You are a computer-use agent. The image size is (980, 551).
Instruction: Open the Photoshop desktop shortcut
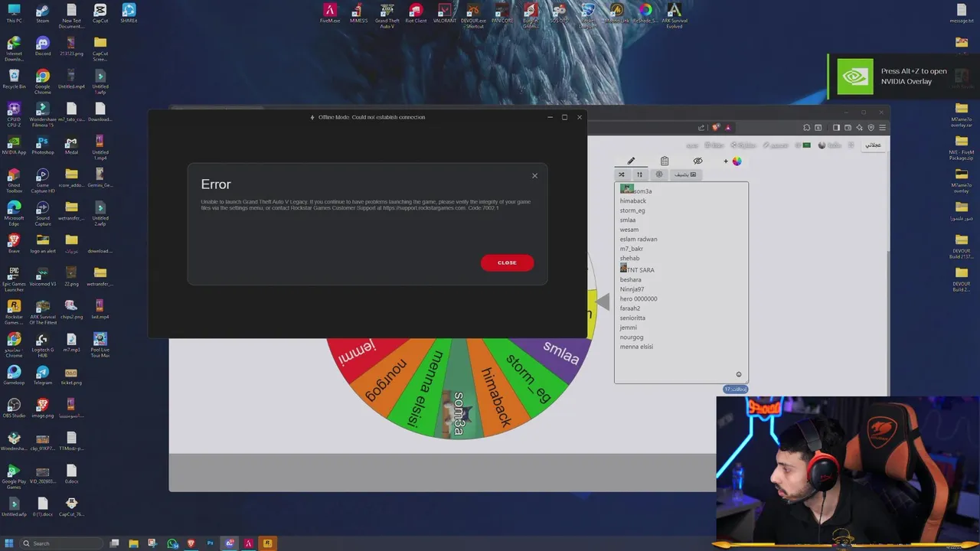(42, 145)
